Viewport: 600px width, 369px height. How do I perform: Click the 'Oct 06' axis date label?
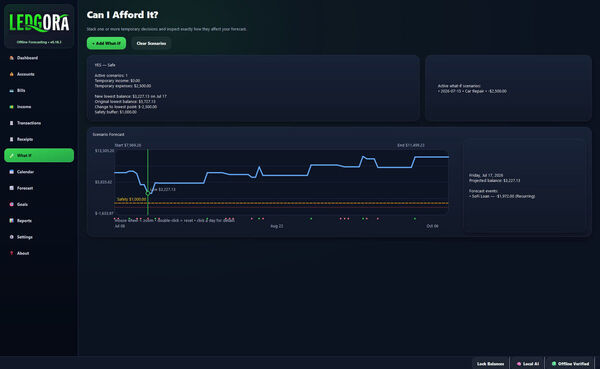pos(432,226)
